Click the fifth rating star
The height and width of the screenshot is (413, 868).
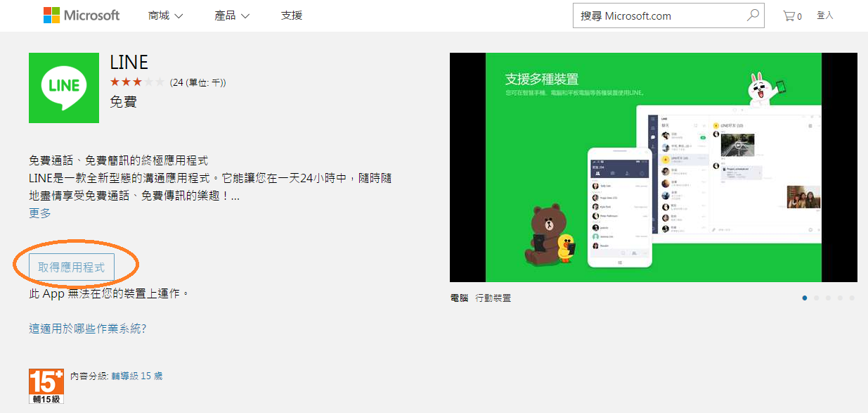pyautogui.click(x=160, y=82)
